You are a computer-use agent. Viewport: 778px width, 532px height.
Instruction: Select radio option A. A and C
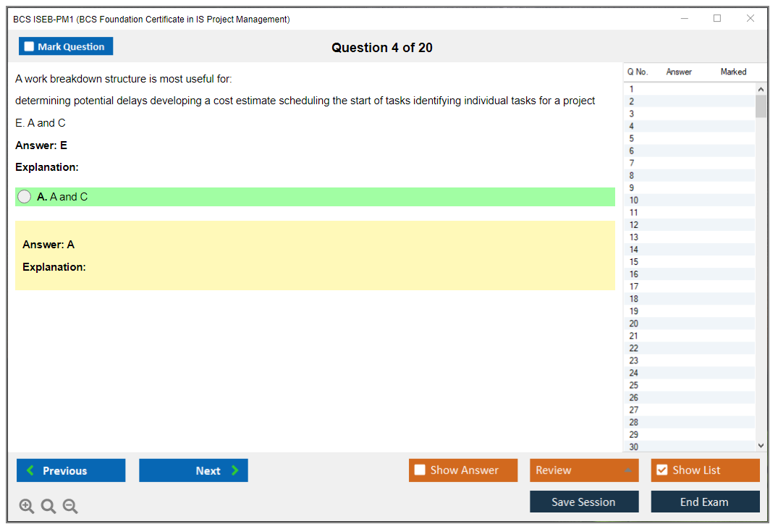point(25,197)
